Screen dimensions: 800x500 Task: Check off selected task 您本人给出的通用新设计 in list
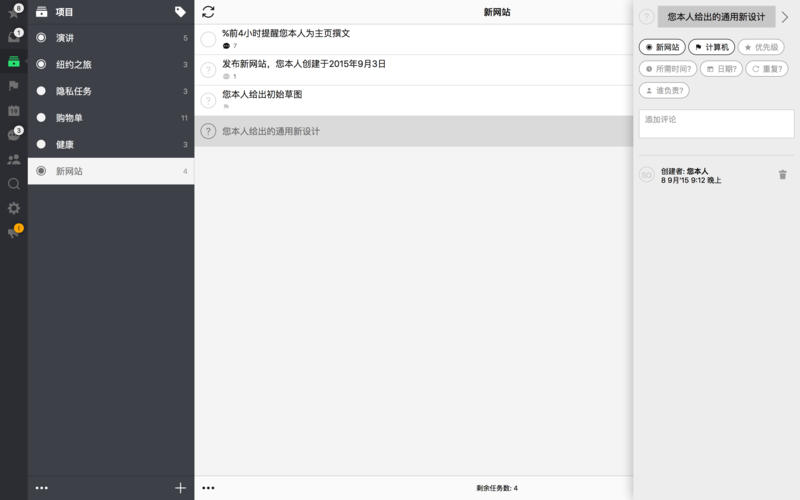click(x=208, y=131)
